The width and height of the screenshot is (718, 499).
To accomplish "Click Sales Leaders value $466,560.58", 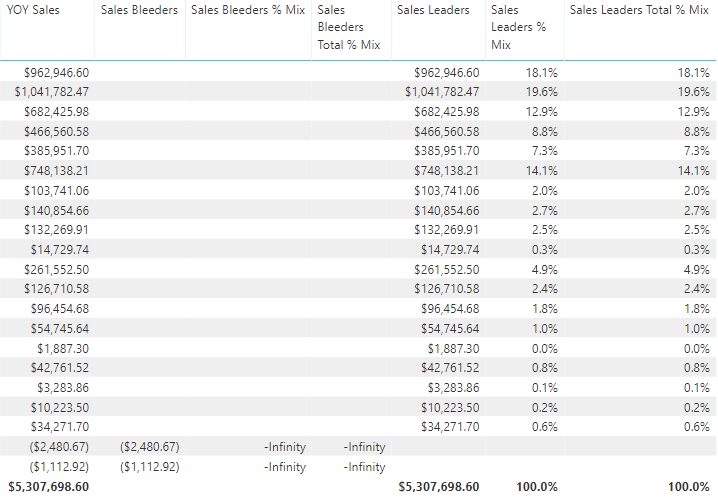I will pyautogui.click(x=447, y=132).
